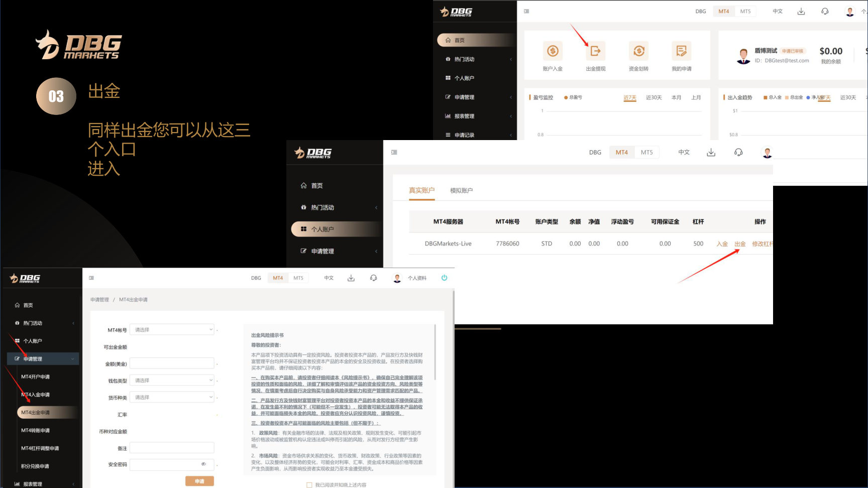Open the 货币种类 dropdown
868x488 pixels.
coord(172,397)
